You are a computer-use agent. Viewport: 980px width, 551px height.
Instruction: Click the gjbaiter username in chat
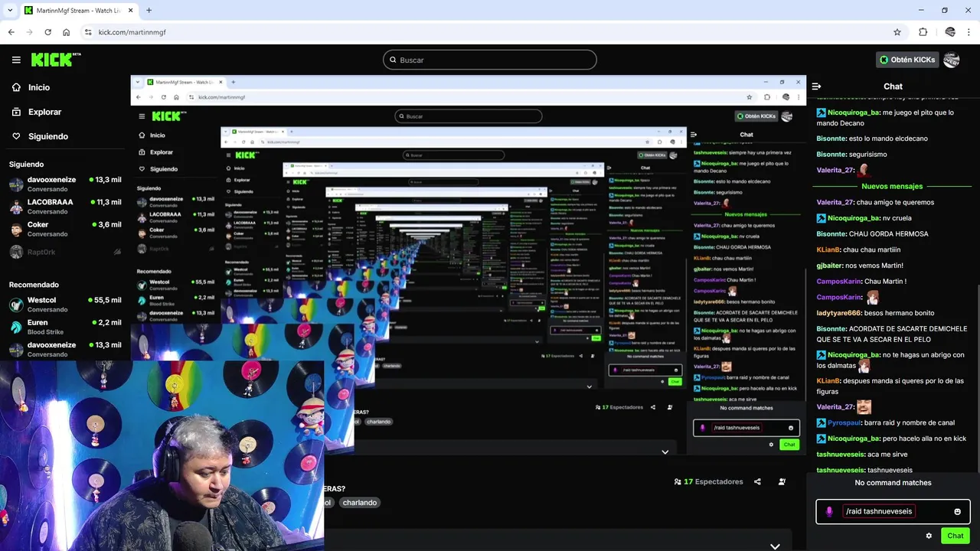coord(829,266)
